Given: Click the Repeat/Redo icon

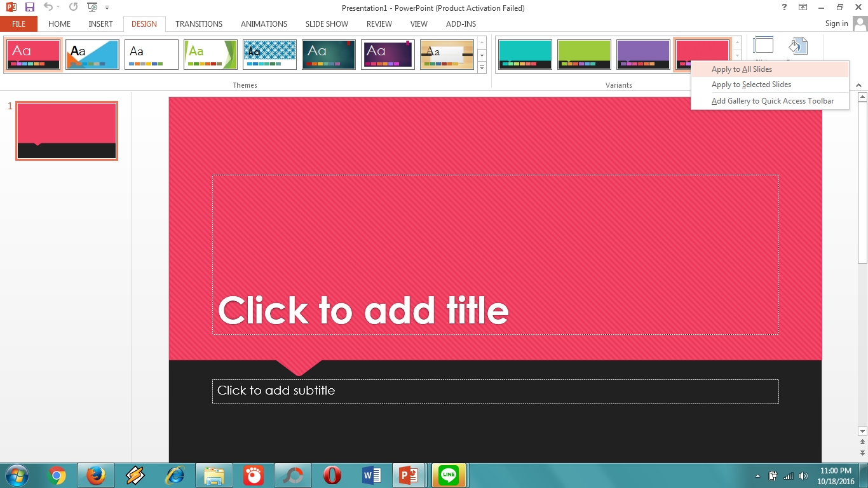Looking at the screenshot, I should coord(73,8).
